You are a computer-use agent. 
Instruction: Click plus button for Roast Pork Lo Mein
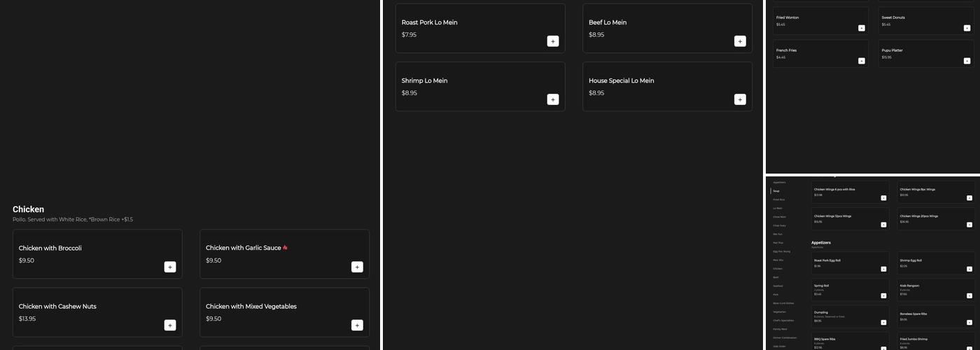pos(553,41)
